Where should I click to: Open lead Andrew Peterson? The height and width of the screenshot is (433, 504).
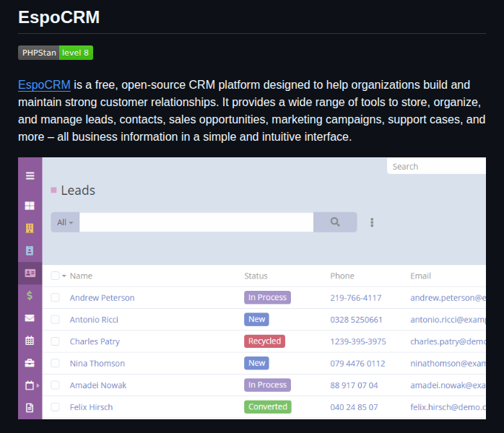pyautogui.click(x=103, y=298)
